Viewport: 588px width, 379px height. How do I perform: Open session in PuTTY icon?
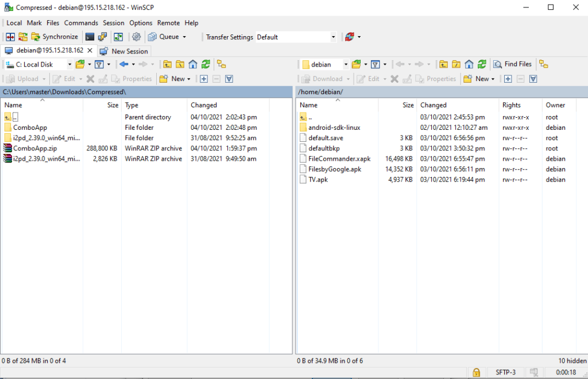pos(102,37)
